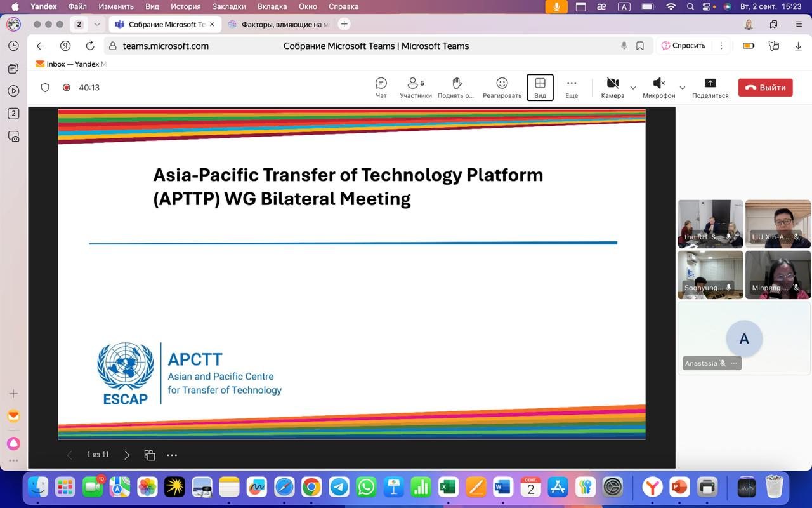Unmute the microphone in Teams

tap(658, 88)
